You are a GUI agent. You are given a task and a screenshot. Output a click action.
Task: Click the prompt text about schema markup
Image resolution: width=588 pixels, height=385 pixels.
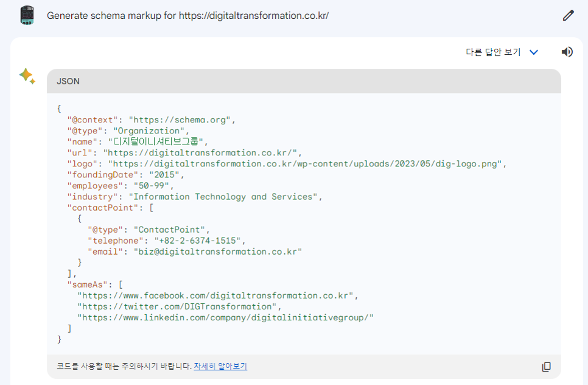(x=187, y=15)
